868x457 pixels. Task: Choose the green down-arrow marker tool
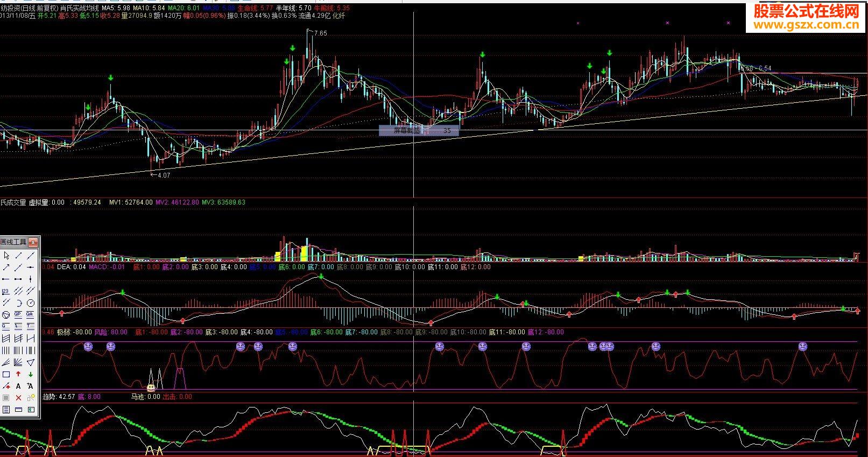click(31, 374)
